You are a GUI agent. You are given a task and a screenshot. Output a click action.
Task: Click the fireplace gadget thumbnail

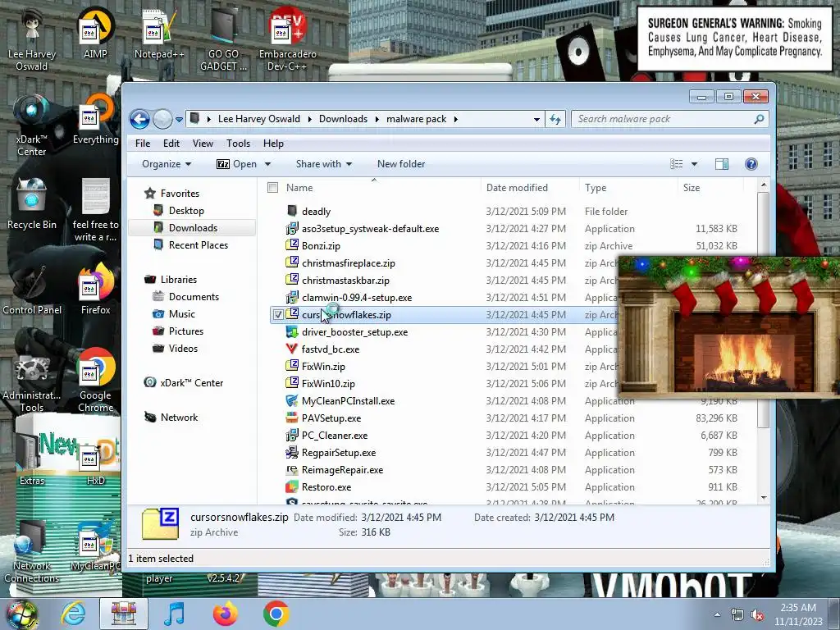728,326
